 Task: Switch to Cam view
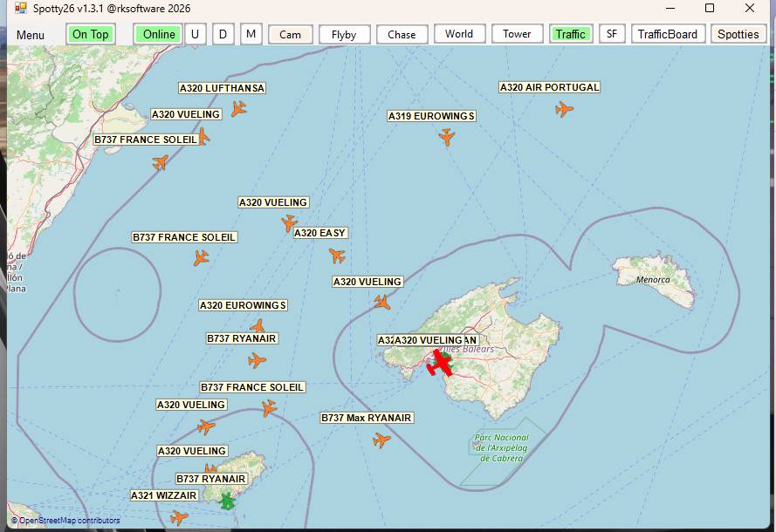(290, 35)
